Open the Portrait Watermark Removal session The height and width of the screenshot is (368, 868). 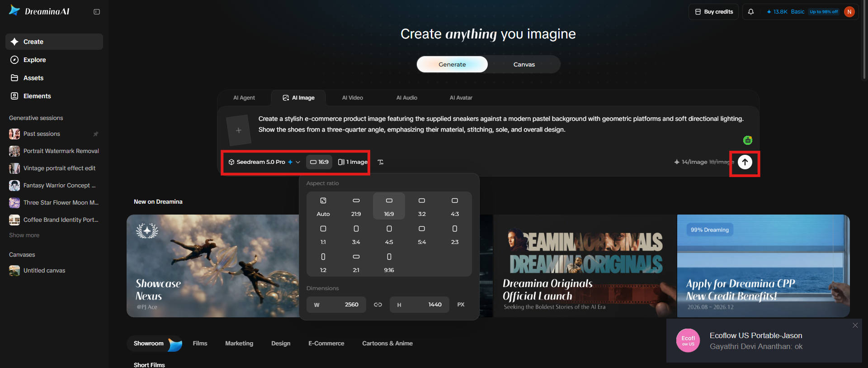[x=54, y=151]
